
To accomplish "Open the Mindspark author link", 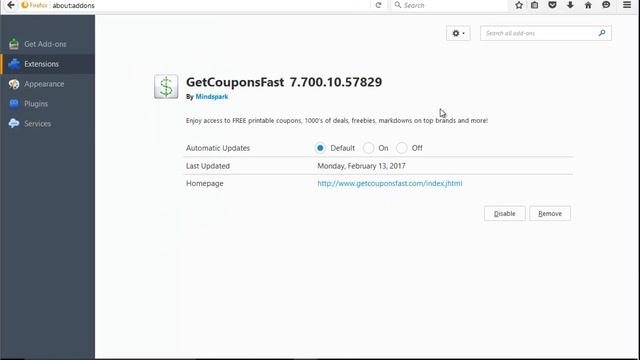I will point(211,97).
